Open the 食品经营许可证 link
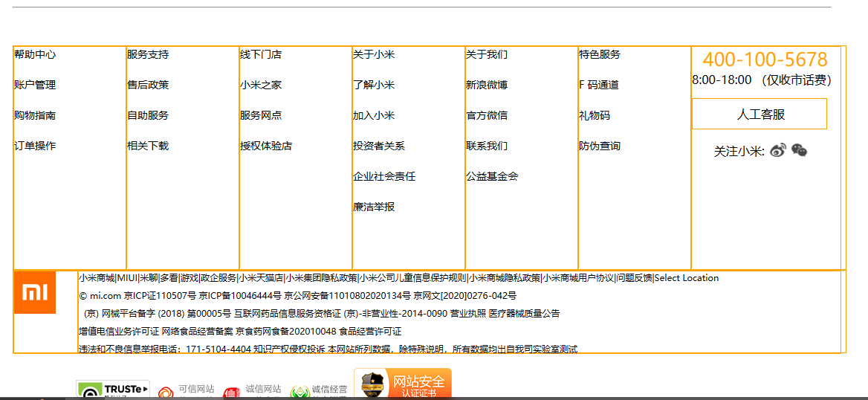Viewport: 868px width, 400px height. [370, 332]
